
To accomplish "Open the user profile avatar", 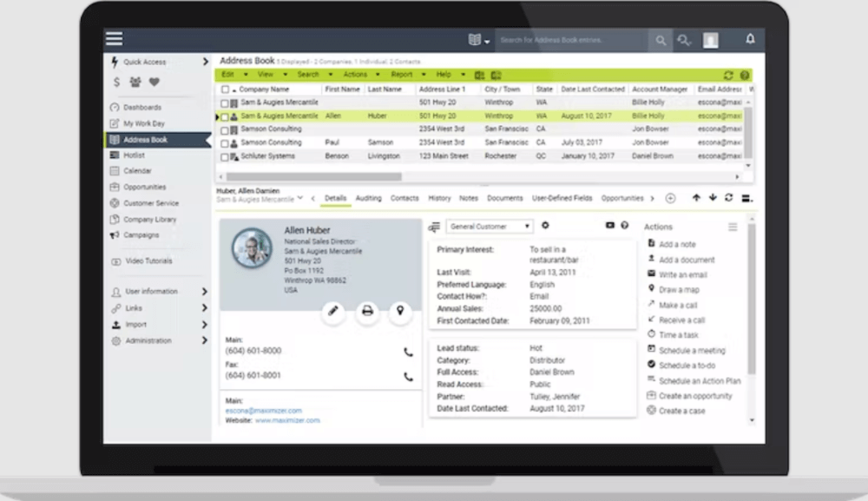I will [710, 40].
